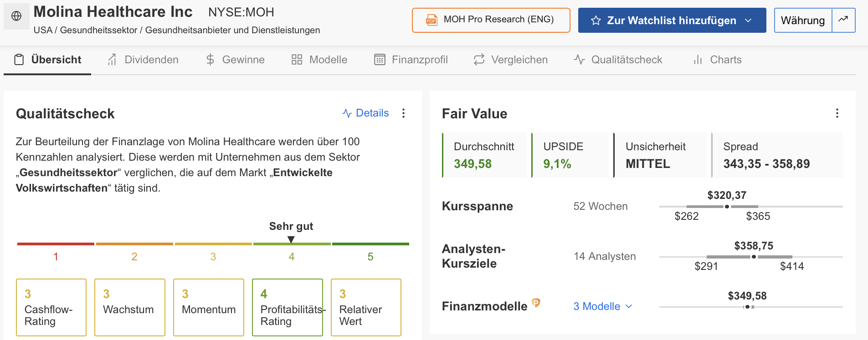Open the Gewinne tab

coord(235,60)
